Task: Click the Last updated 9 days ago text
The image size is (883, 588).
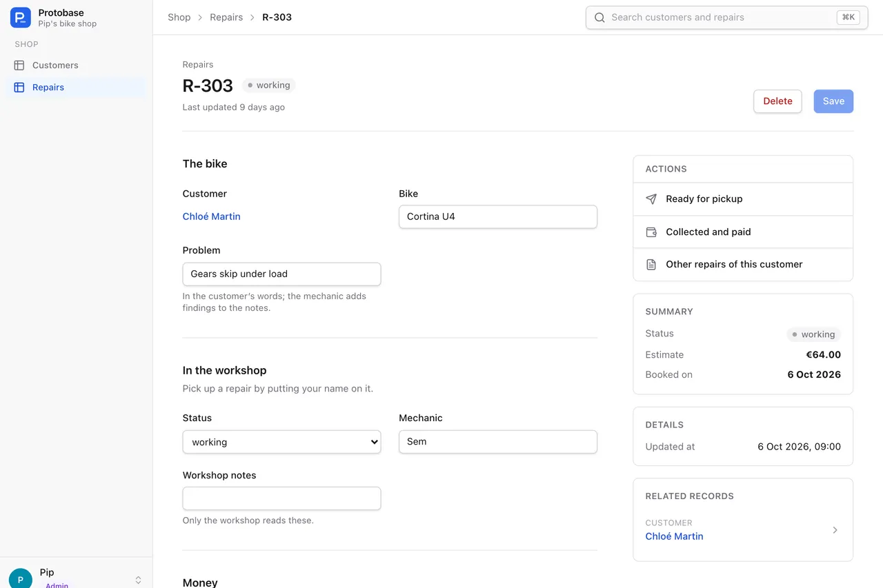Action: (234, 108)
